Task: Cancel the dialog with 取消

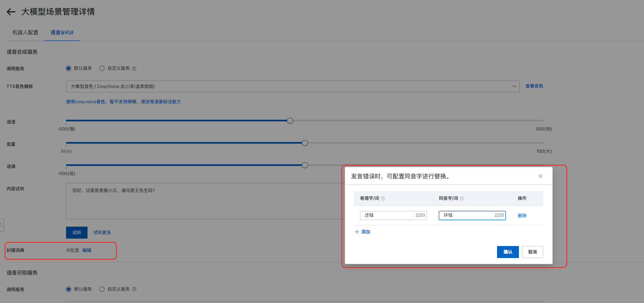Action: tap(533, 252)
